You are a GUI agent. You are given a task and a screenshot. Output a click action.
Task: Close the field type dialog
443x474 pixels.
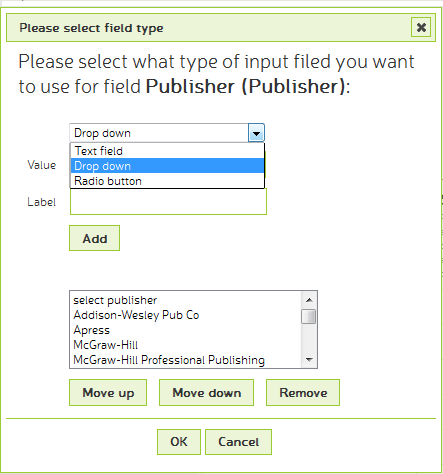point(421,27)
